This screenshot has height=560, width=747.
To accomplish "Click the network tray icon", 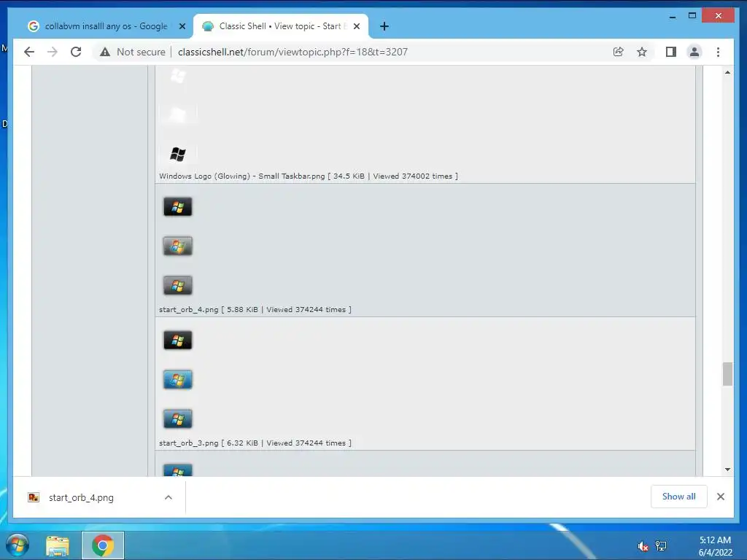I will pos(661,546).
